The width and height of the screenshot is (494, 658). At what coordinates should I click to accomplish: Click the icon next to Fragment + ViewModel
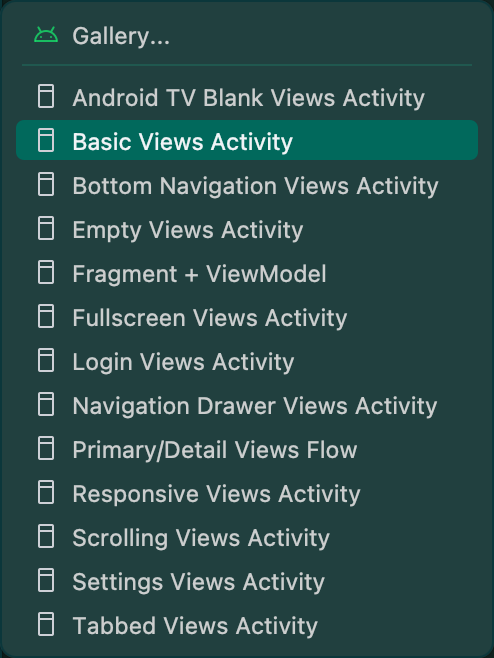tap(46, 272)
